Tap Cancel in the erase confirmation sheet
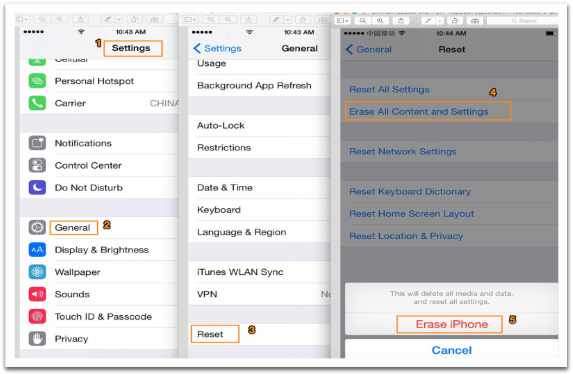 (452, 350)
